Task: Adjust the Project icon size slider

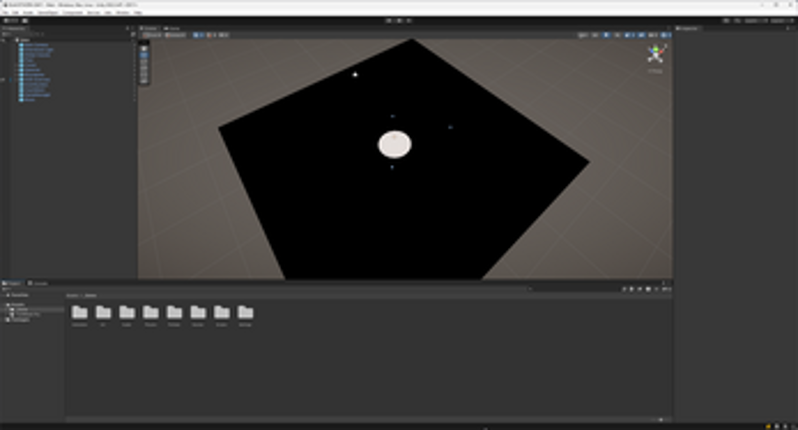Action: pyautogui.click(x=660, y=420)
